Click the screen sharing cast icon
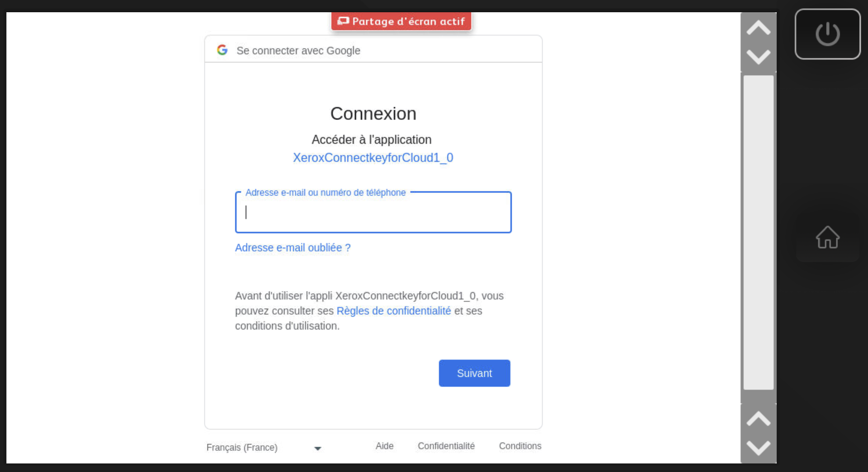Viewport: 868px width, 472px height. [x=343, y=21]
